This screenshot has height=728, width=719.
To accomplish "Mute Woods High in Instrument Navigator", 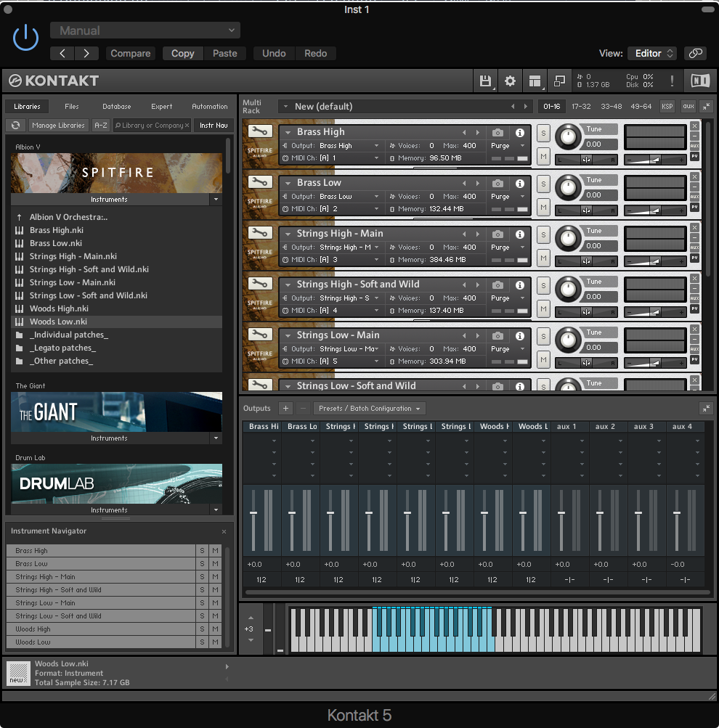I will (x=215, y=629).
